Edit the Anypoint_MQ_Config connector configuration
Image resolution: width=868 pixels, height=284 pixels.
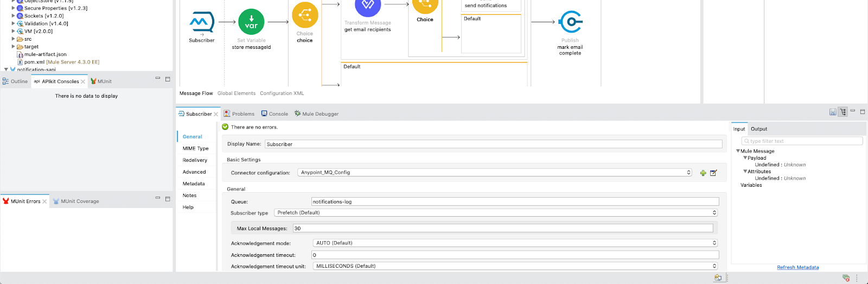713,173
